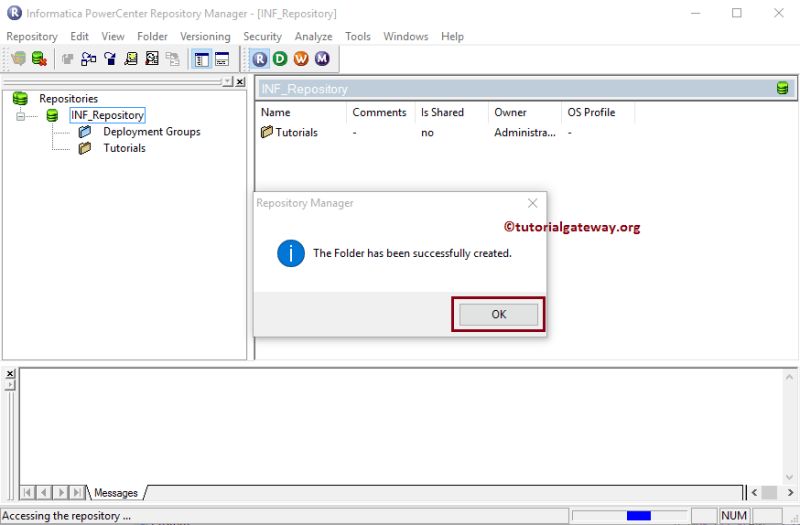Jump to first output tab arrow
The width and height of the screenshot is (800, 525).
[x=28, y=493]
